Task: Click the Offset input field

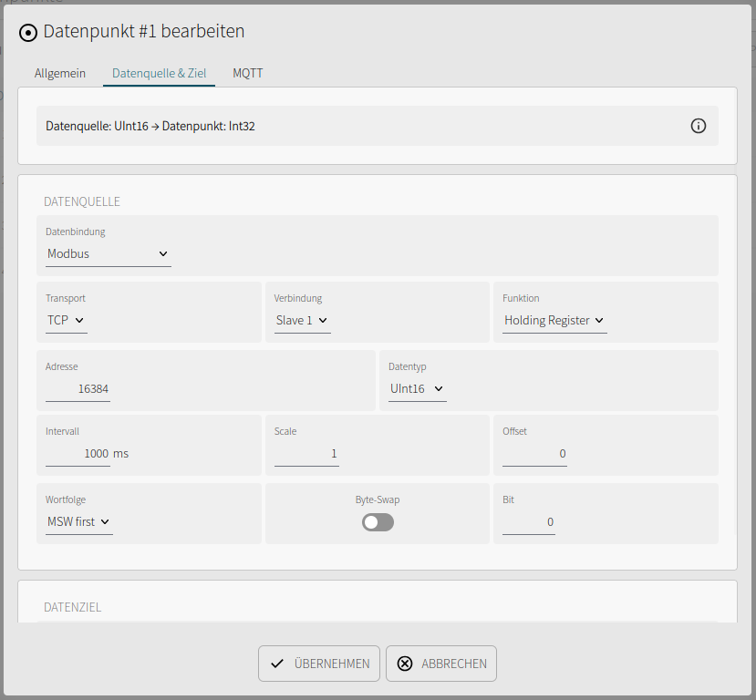Action: click(x=534, y=454)
